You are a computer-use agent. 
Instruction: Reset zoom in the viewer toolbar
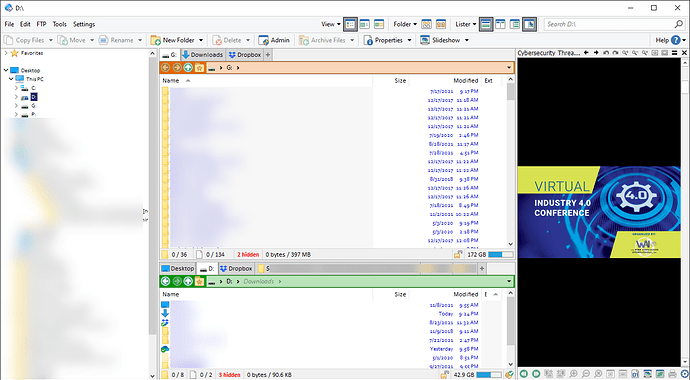(598, 374)
